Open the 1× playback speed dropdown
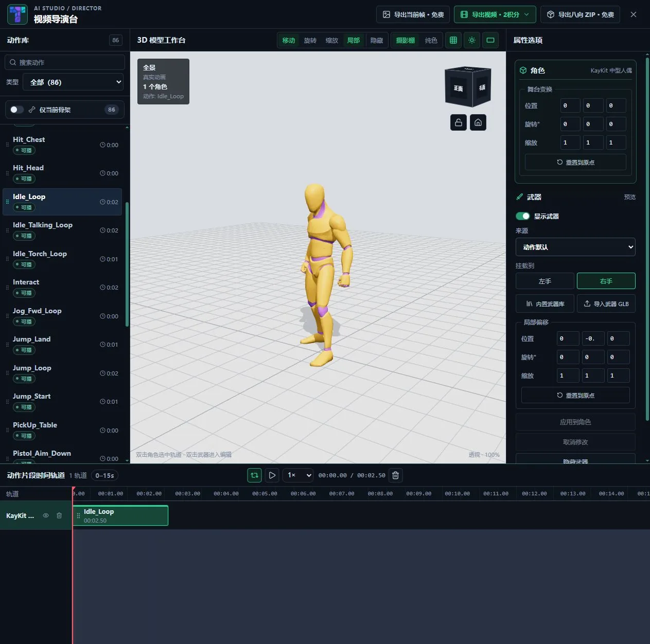The height and width of the screenshot is (644, 650). pyautogui.click(x=298, y=475)
